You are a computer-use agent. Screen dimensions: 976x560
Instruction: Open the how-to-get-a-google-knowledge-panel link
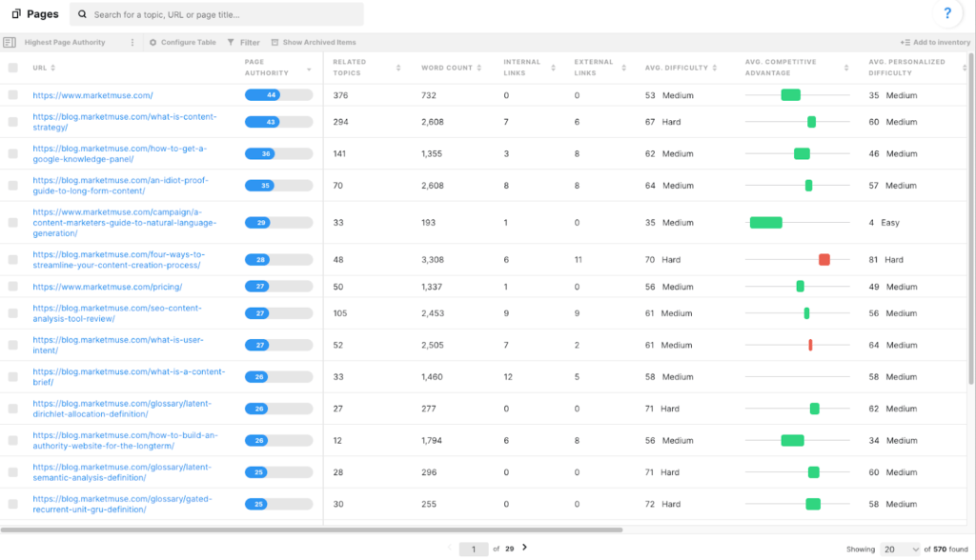tap(119, 153)
